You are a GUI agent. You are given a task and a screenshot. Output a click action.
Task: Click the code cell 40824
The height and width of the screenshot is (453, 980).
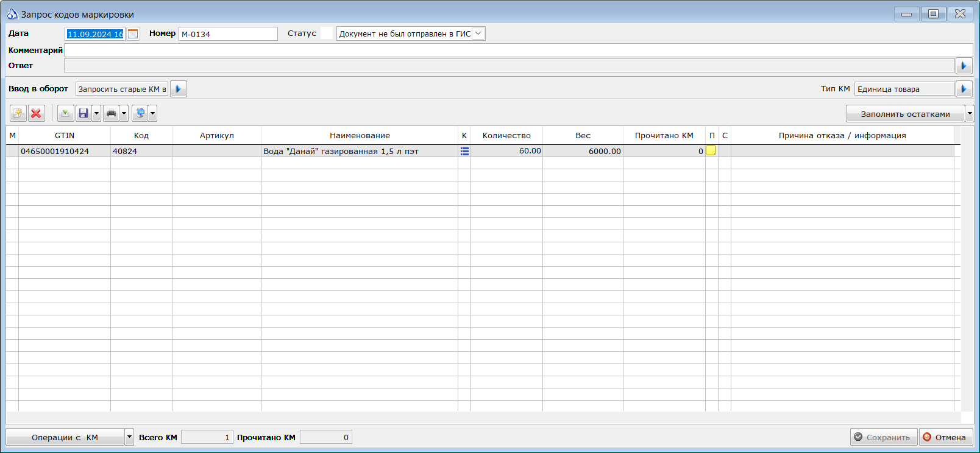[x=141, y=151]
